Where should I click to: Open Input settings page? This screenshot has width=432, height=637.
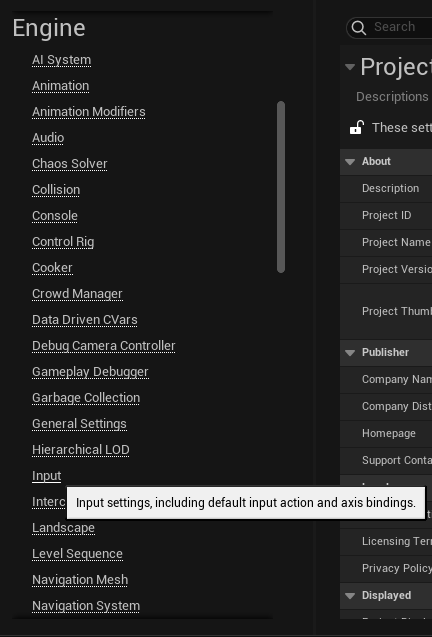click(x=47, y=476)
